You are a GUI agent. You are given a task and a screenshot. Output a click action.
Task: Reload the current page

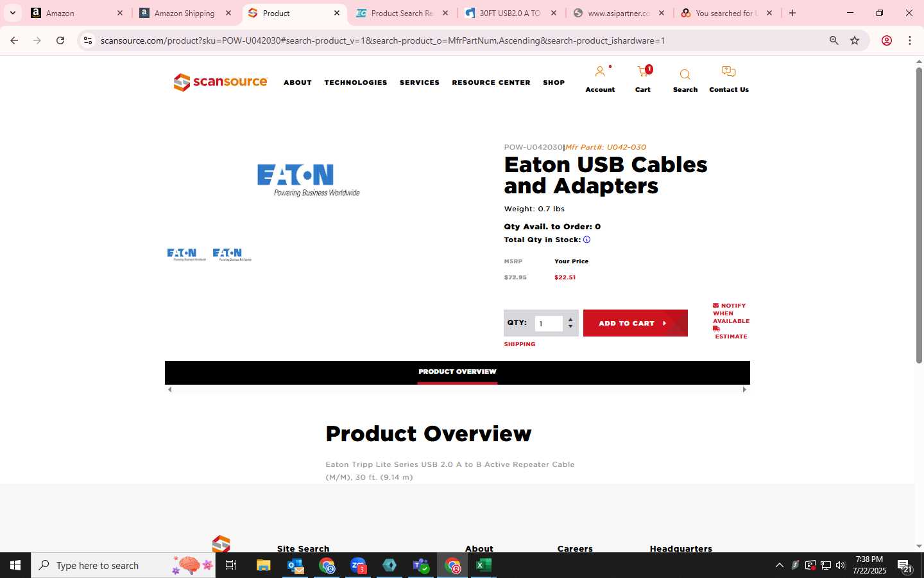pyautogui.click(x=60, y=40)
